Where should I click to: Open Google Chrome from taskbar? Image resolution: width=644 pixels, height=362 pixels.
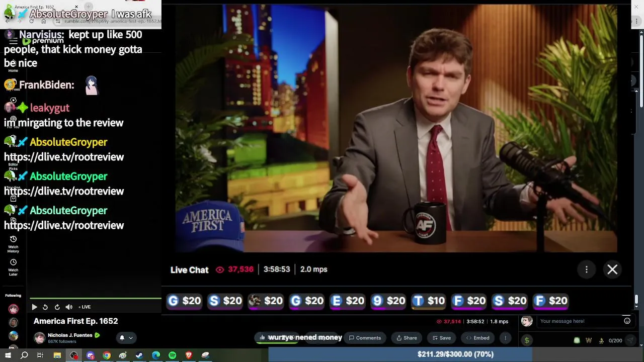pos(107,355)
